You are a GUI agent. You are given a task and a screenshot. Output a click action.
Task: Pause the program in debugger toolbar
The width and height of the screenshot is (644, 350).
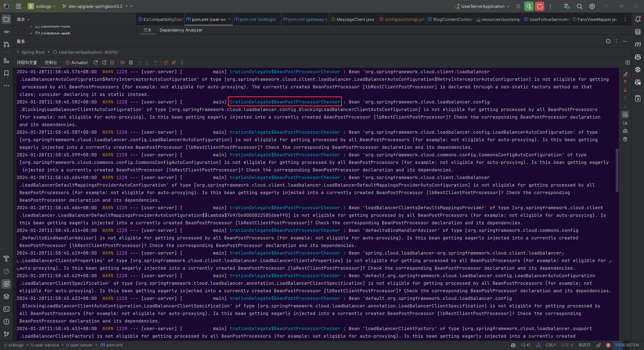pyautogui.click(x=131, y=62)
